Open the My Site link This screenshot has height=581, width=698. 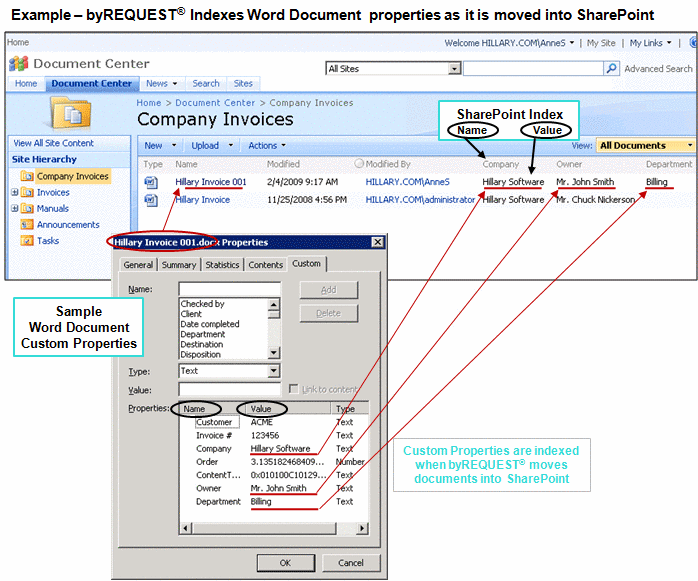click(601, 43)
